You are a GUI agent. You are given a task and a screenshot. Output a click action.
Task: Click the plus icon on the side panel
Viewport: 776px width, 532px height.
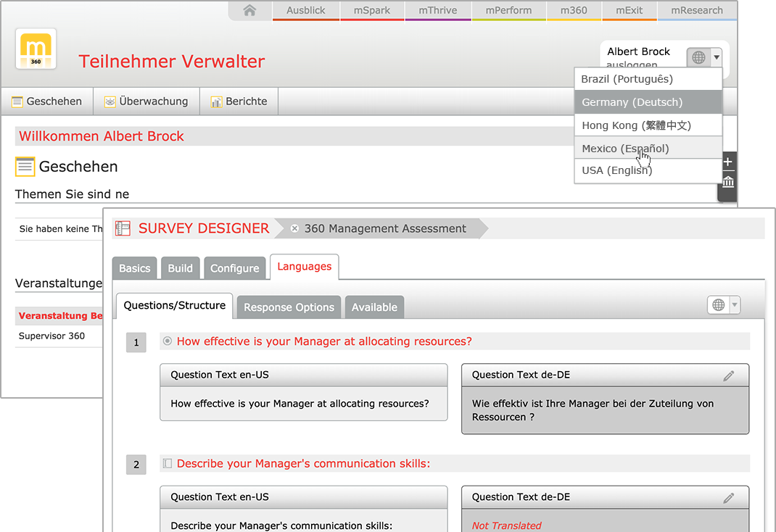[728, 162]
